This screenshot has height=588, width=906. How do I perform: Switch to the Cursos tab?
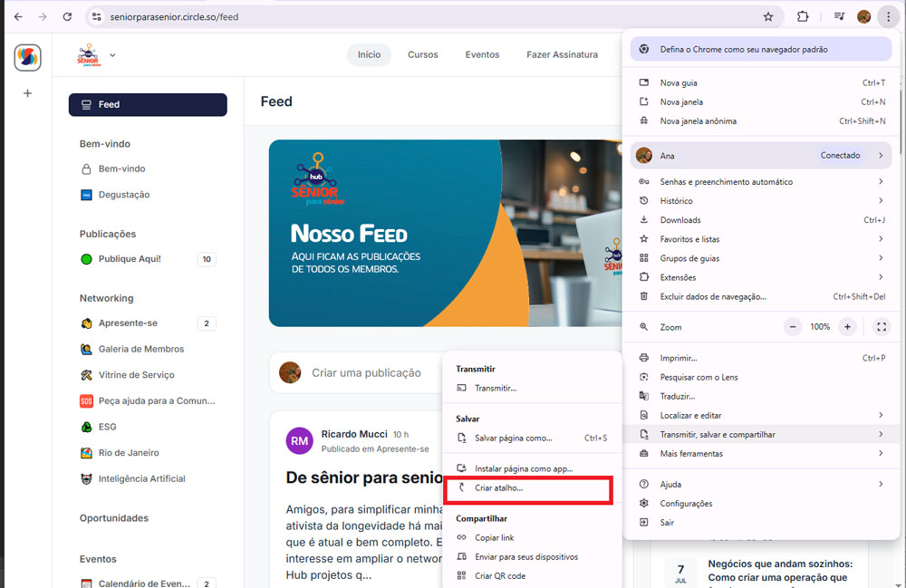tap(423, 55)
